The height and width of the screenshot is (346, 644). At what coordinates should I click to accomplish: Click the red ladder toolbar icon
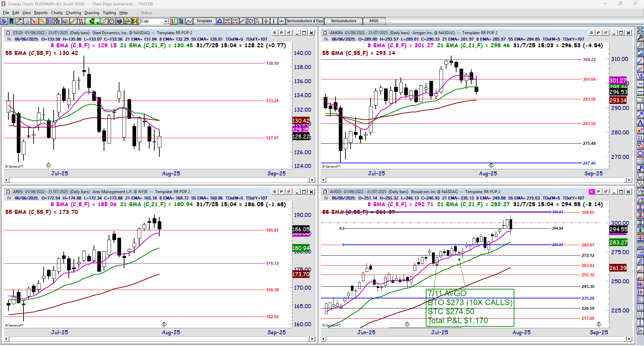pyautogui.click(x=81, y=21)
